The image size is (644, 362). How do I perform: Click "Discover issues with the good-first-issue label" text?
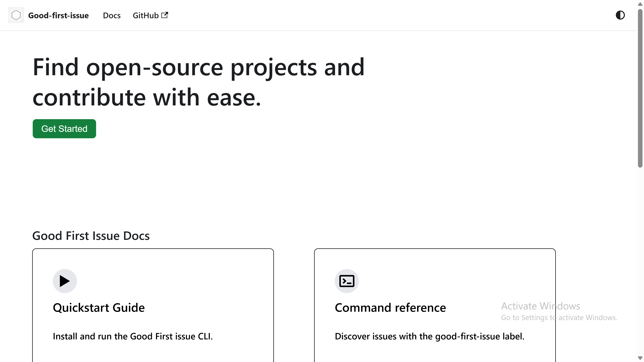[430, 336]
